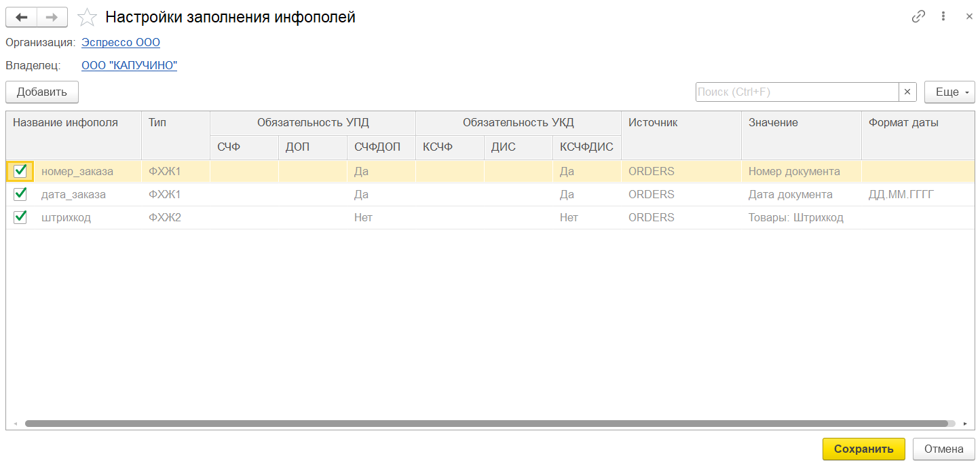
Task: Go forward with the right arrow button
Action: click(52, 17)
